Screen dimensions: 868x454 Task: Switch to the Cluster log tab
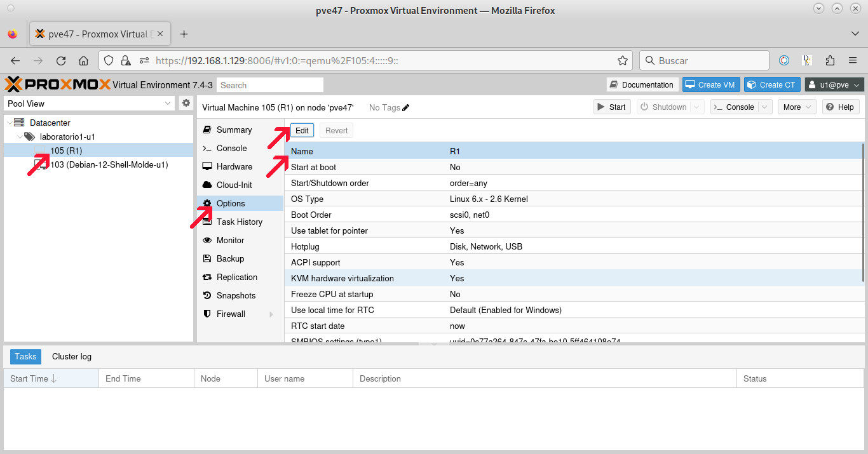(72, 357)
